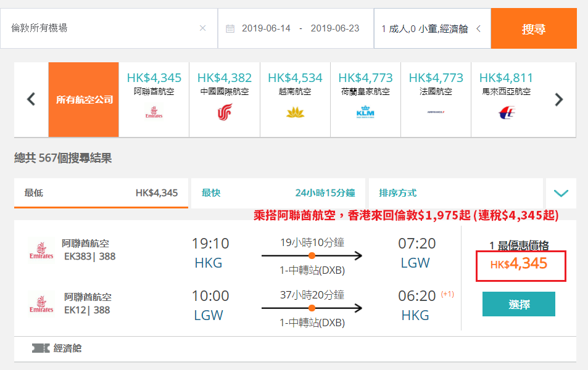This screenshot has height=370, width=588.
Task: Click the Emirates logo under HK$4,345
Action: pos(154,112)
